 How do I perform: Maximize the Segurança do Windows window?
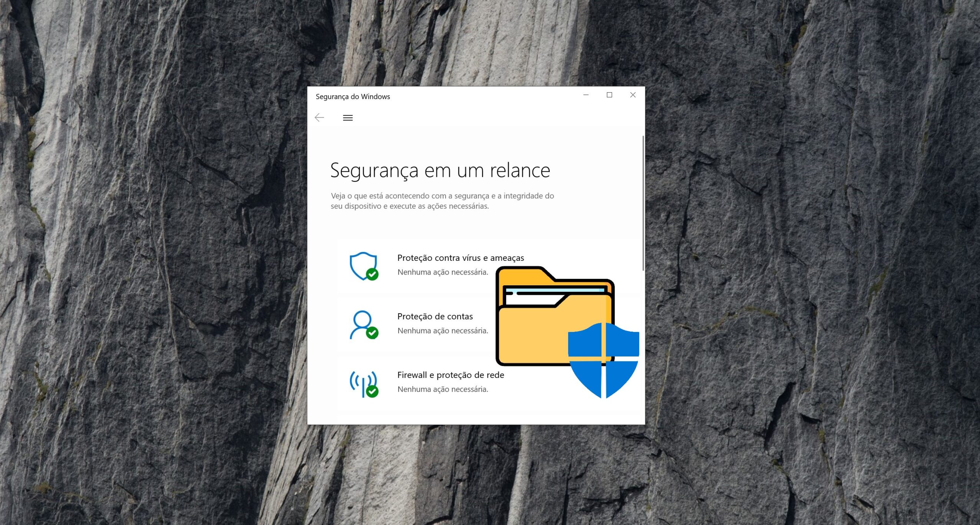(609, 95)
